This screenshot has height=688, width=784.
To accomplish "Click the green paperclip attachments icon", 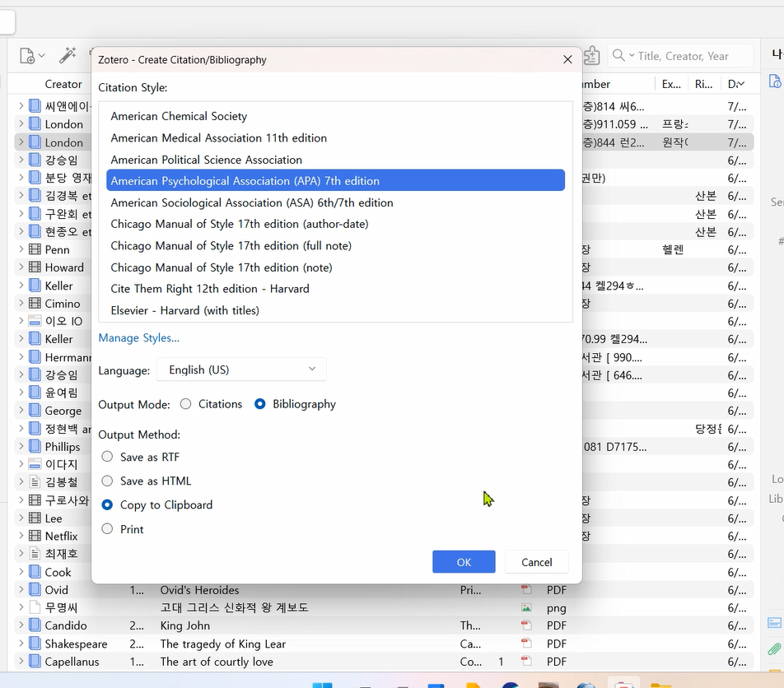I will pos(774,648).
